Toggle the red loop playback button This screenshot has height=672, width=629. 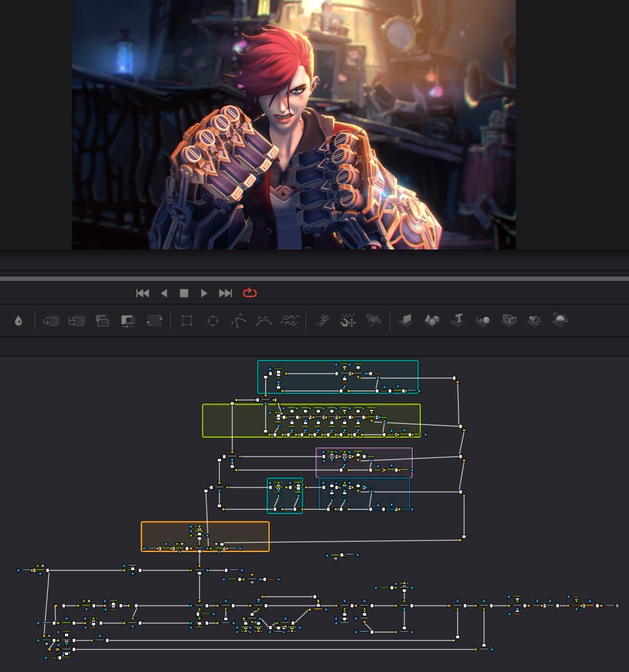click(x=250, y=292)
